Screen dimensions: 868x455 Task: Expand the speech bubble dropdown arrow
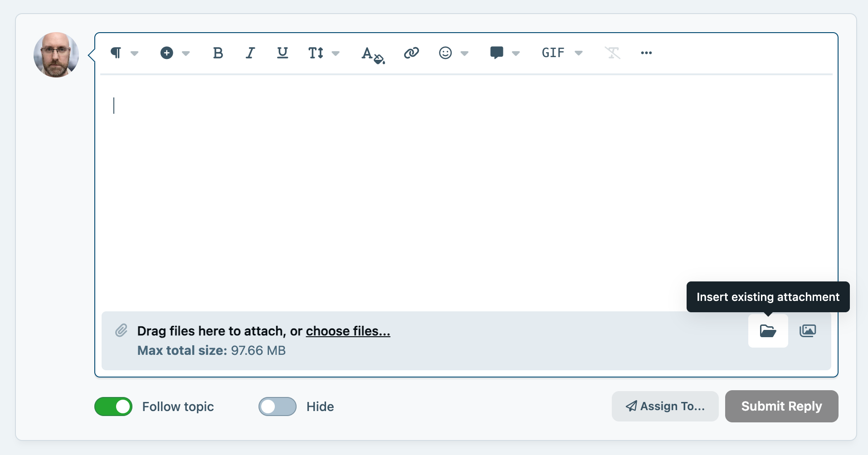click(x=516, y=53)
